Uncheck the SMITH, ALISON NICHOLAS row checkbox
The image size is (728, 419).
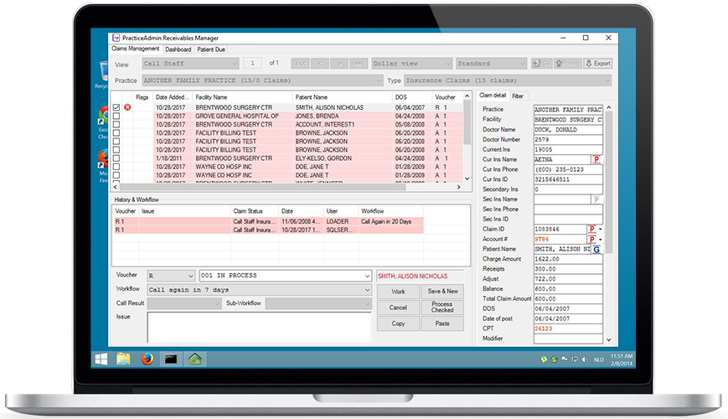point(116,107)
